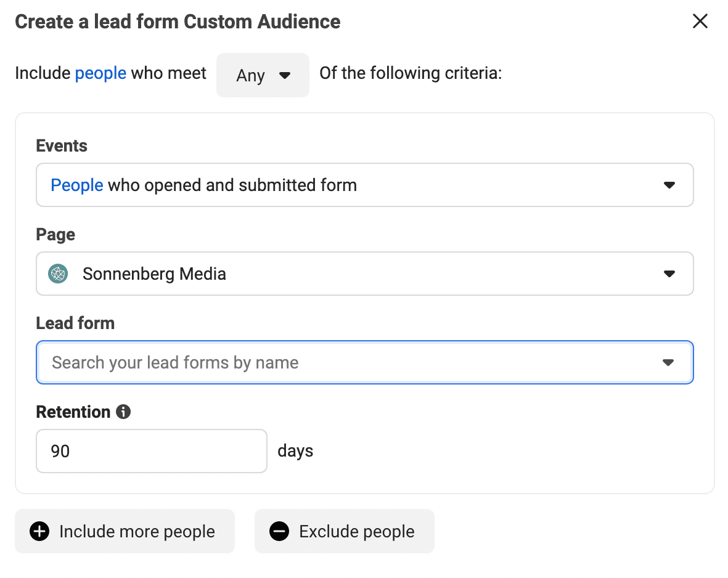Image resolution: width=728 pixels, height=578 pixels.
Task: Click the blue People link in the Events option
Action: [76, 185]
